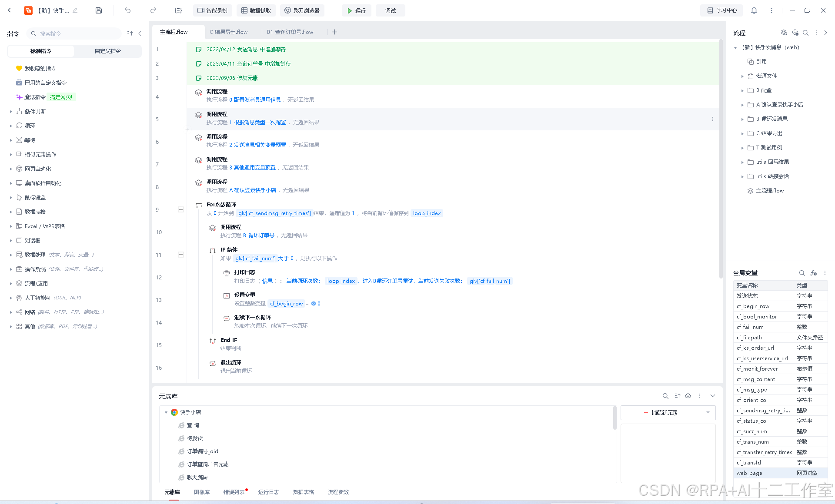Run the workflow with 运行 button
The image size is (835, 504).
tap(356, 10)
